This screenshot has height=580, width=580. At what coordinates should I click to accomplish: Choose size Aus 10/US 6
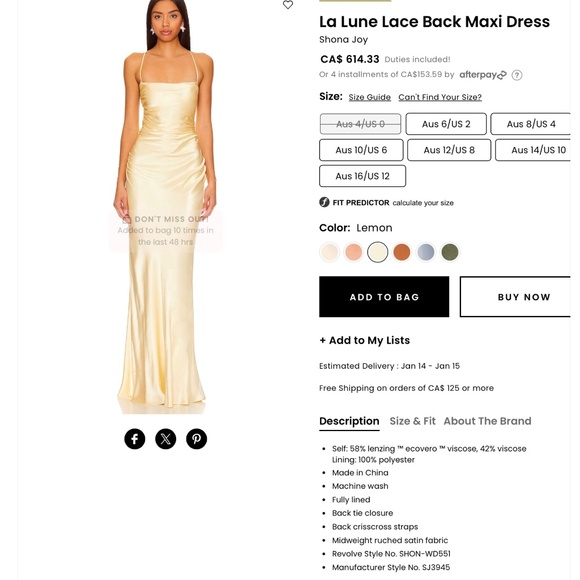click(361, 150)
